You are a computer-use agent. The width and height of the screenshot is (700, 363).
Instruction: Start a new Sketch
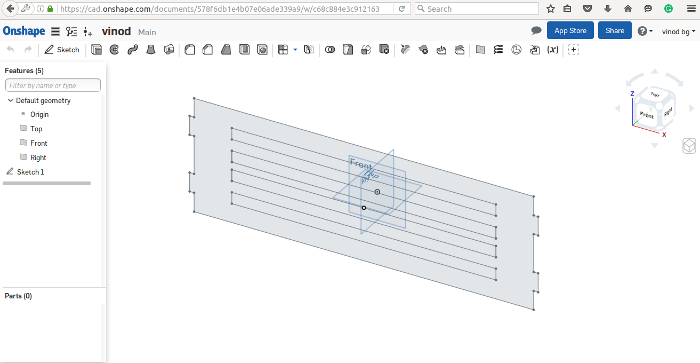[62, 50]
